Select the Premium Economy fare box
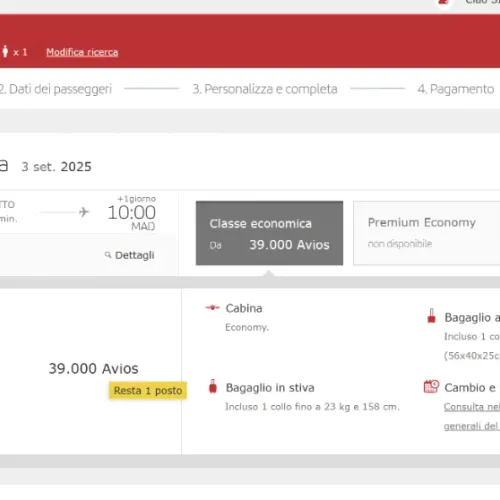 (x=427, y=233)
